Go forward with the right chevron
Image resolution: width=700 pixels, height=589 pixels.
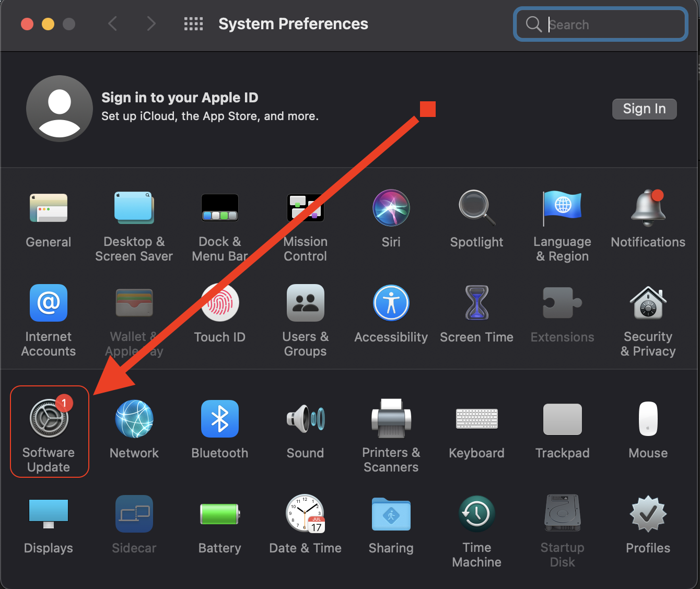click(151, 23)
